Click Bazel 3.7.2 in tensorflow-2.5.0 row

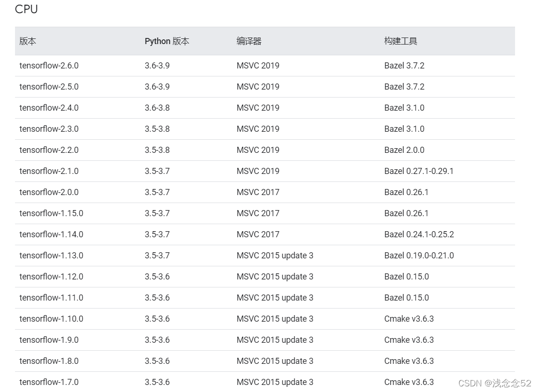pos(404,86)
